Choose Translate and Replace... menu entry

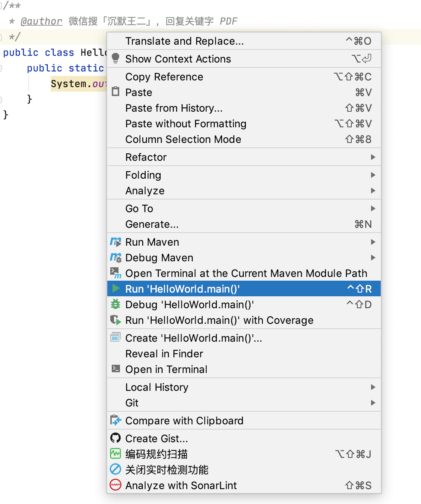(x=244, y=41)
